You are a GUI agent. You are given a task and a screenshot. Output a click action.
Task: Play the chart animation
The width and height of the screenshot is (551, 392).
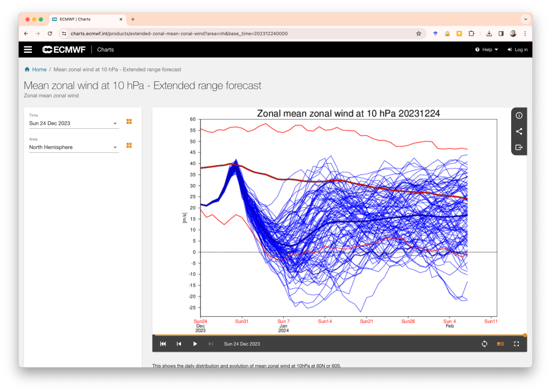195,344
